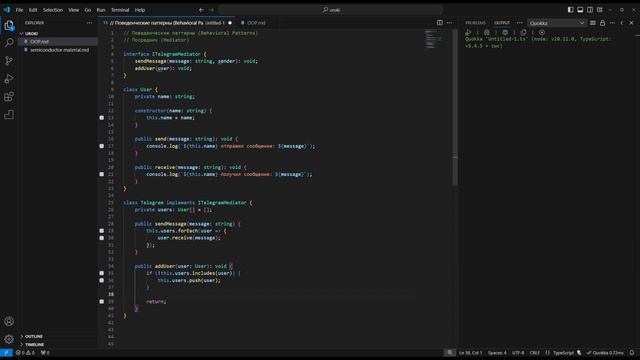Open the Terminal menu
The width and height of the screenshot is (640, 360).
(x=120, y=10)
